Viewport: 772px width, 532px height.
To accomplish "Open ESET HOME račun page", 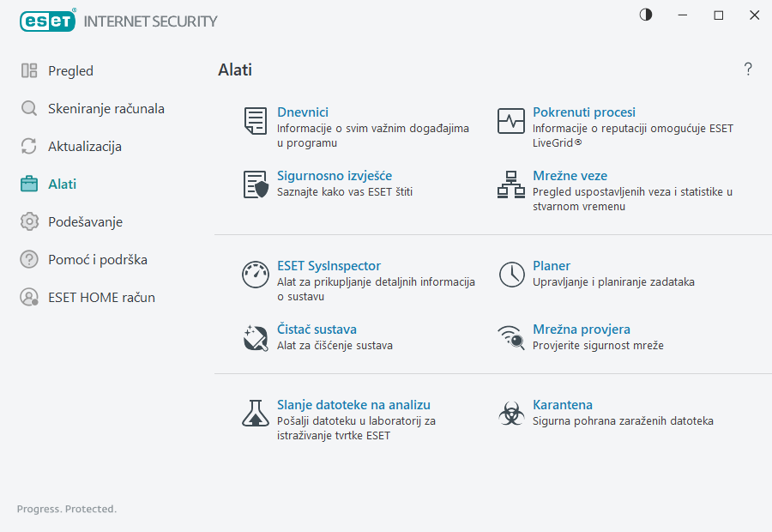I will (101, 298).
